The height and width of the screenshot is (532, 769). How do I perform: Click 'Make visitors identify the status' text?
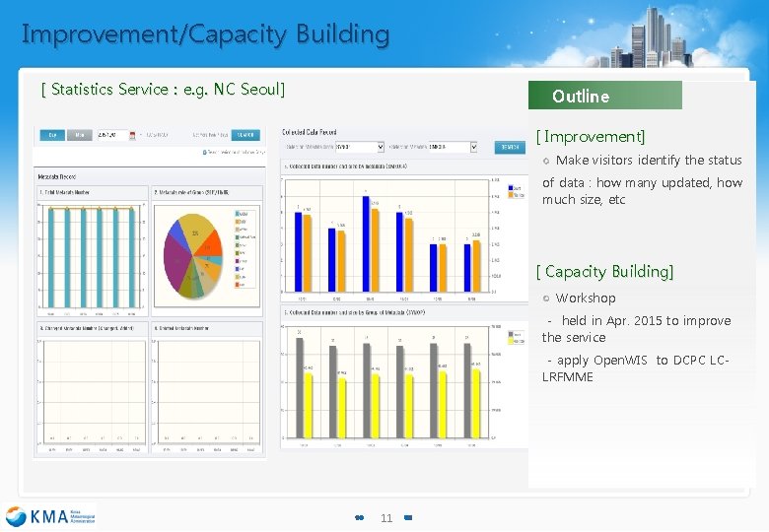pos(649,161)
